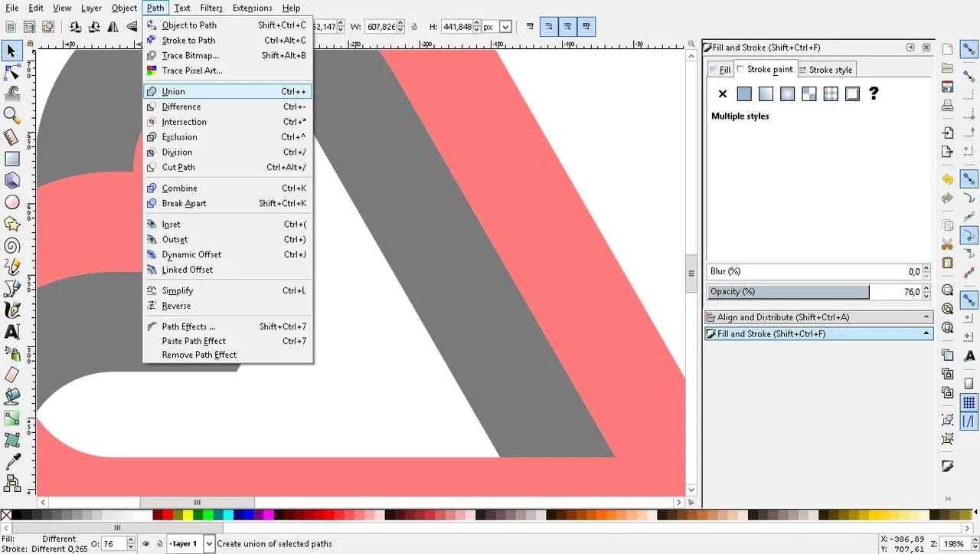Choose Dynamic Offset from the Path menu
Viewport: 980px width, 554px height.
(x=227, y=254)
